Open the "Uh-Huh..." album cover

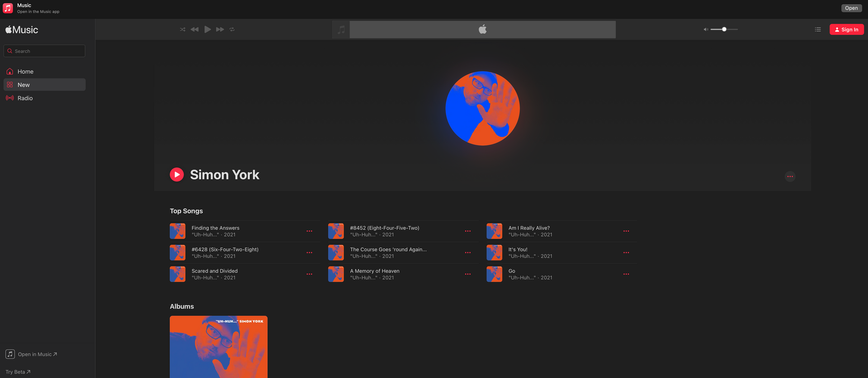pos(219,347)
